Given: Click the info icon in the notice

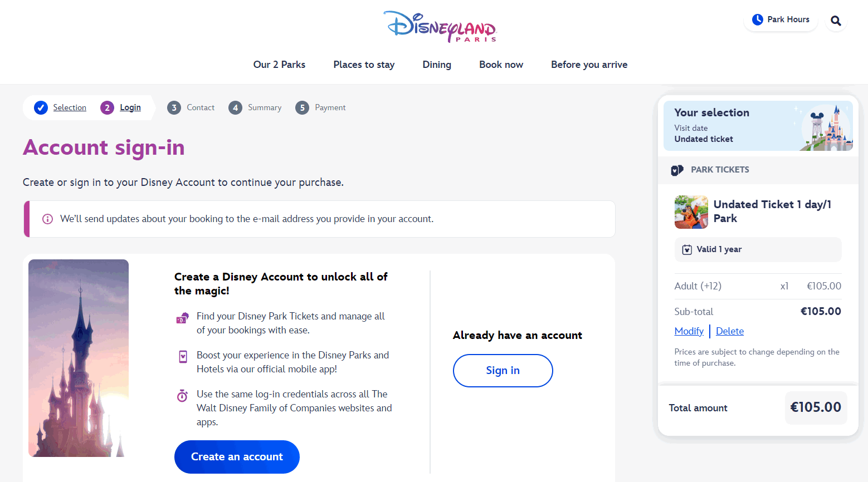Looking at the screenshot, I should click(x=48, y=219).
